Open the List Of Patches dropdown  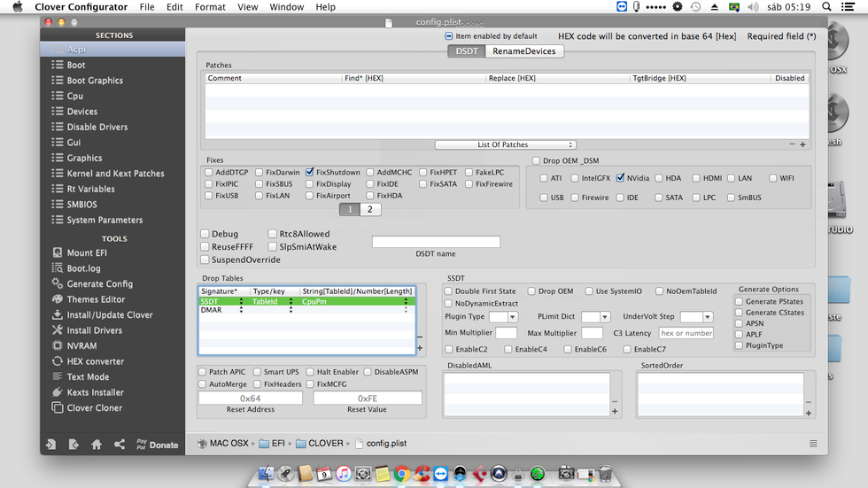(x=506, y=144)
